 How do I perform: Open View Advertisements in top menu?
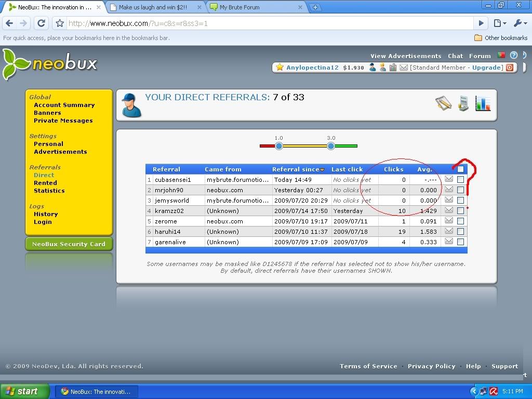(406, 56)
